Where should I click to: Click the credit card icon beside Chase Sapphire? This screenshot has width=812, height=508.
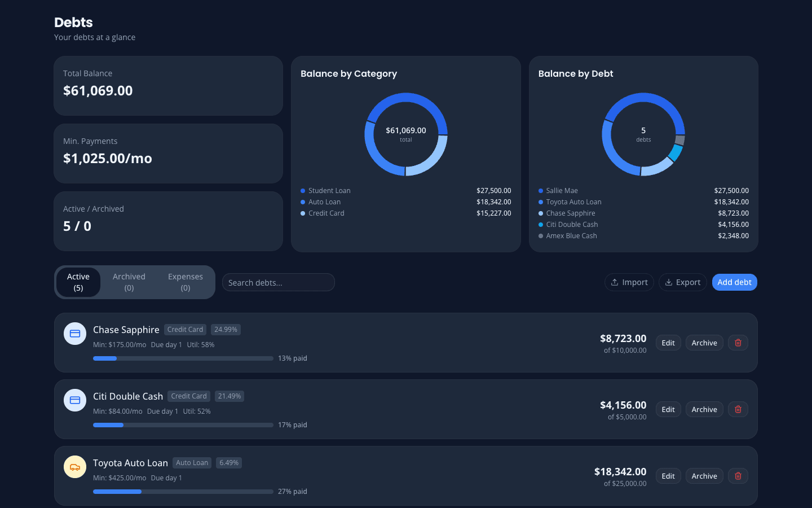[75, 334]
